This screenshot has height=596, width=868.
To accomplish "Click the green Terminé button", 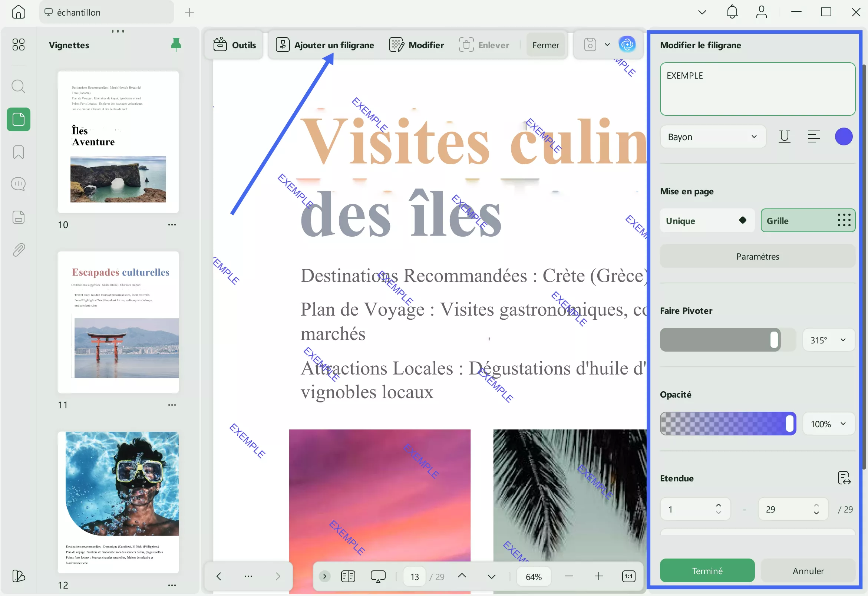I will point(707,570).
